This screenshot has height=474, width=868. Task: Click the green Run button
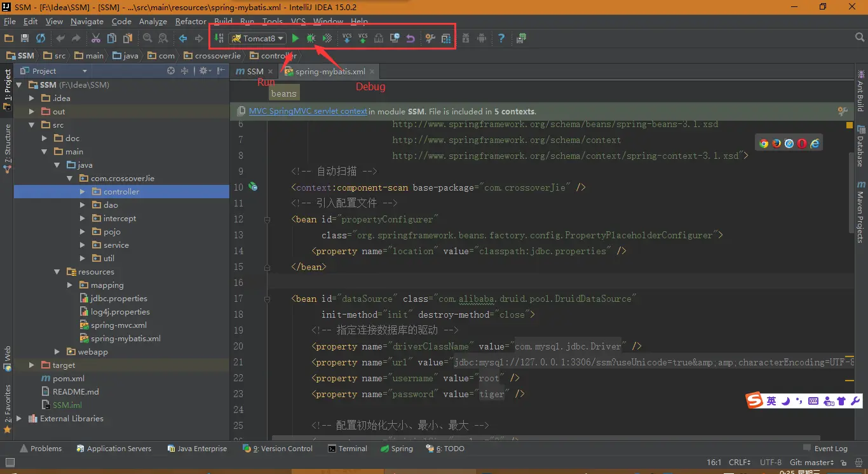click(x=295, y=39)
